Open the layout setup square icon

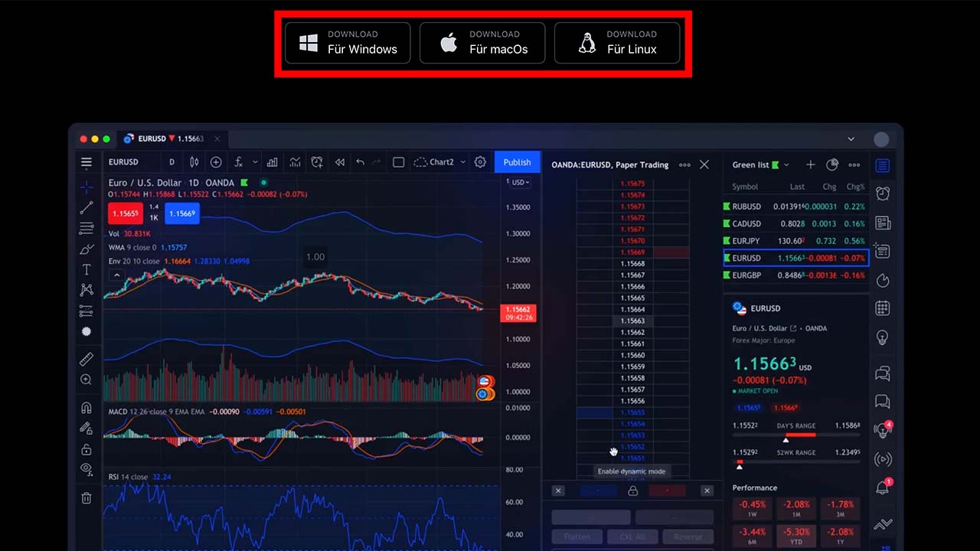click(x=398, y=162)
